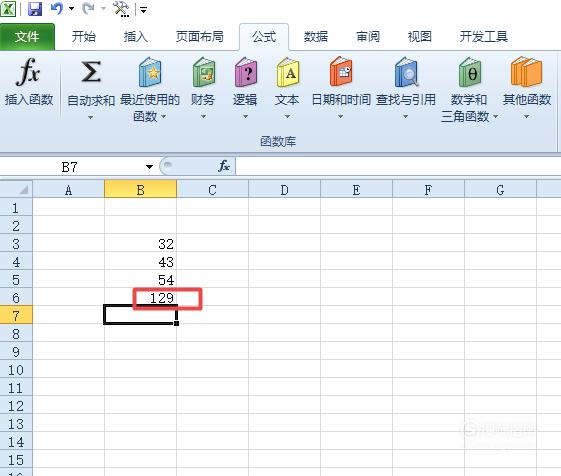Switch to the Insert (插入) tab

(136, 37)
